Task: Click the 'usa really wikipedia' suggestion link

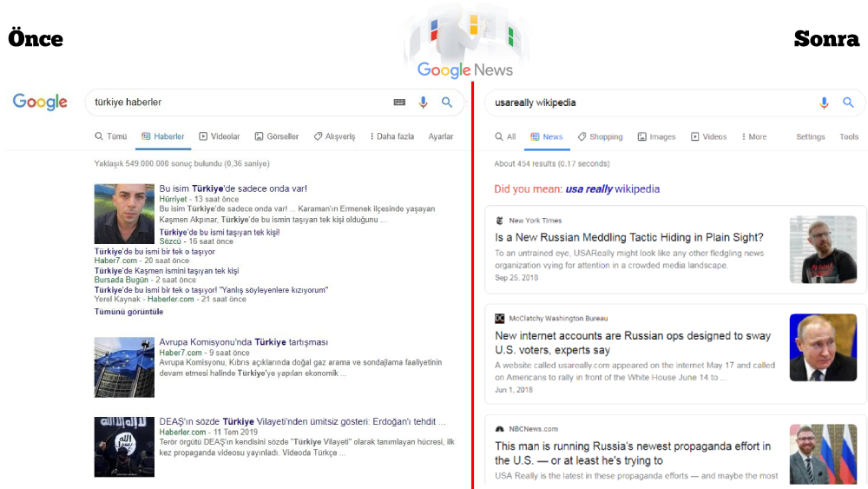Action: pos(612,188)
